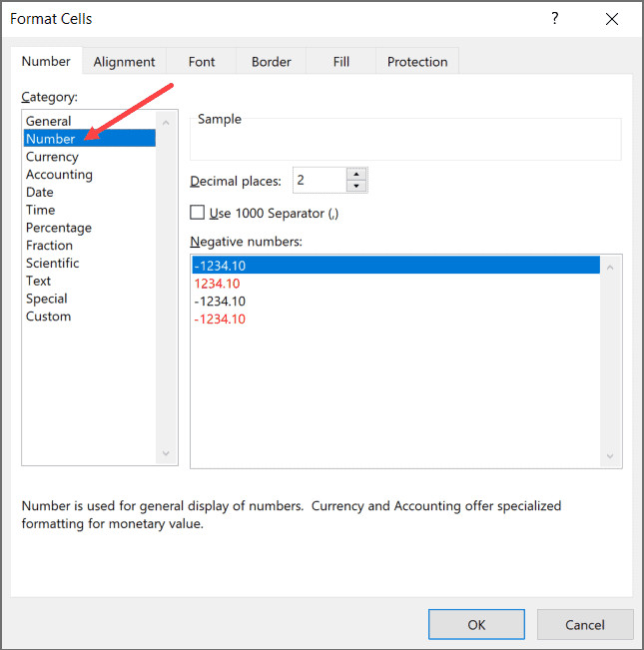Viewport: 644px width, 650px height.
Task: Switch to the Alignment tab
Action: pyautogui.click(x=124, y=62)
